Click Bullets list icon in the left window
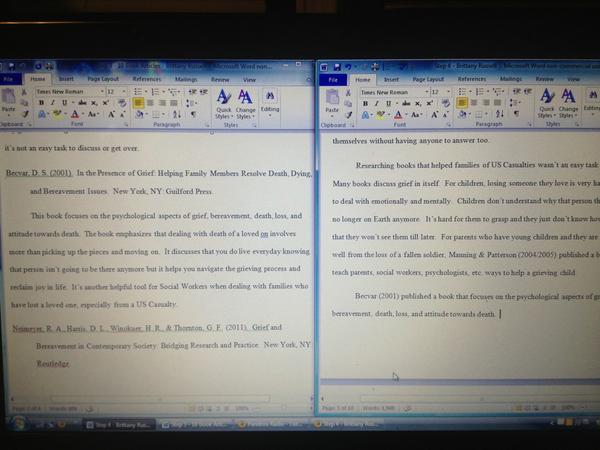600x450 pixels. coord(139,91)
